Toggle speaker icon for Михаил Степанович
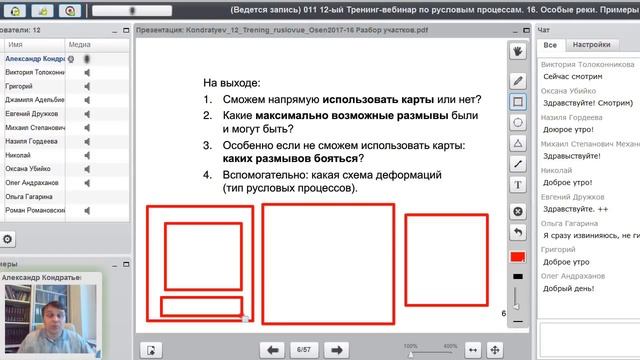Image resolution: width=640 pixels, height=360 pixels. click(x=87, y=128)
